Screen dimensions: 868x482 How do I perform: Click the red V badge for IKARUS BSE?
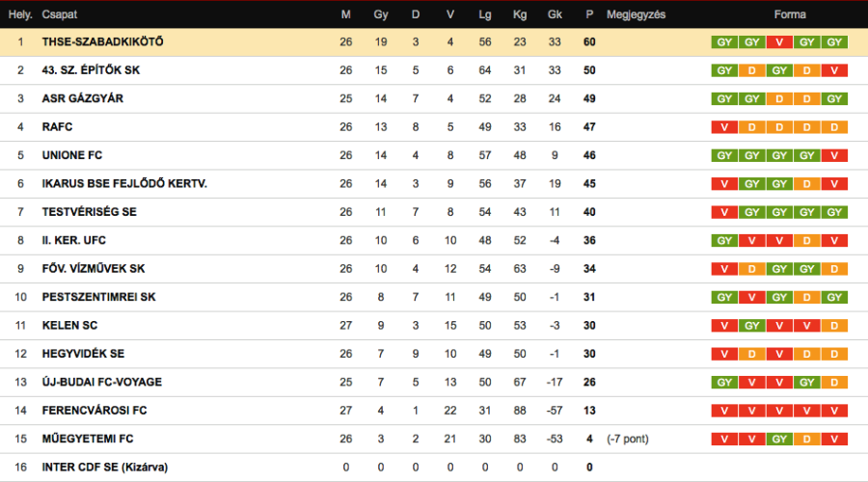[x=723, y=184]
